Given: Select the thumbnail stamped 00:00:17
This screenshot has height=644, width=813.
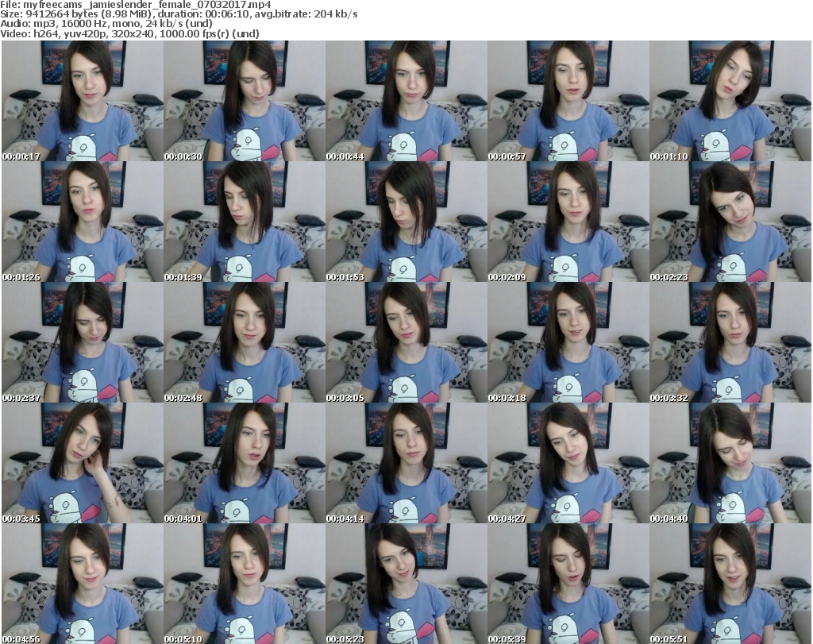Looking at the screenshot, I should click(x=83, y=101).
